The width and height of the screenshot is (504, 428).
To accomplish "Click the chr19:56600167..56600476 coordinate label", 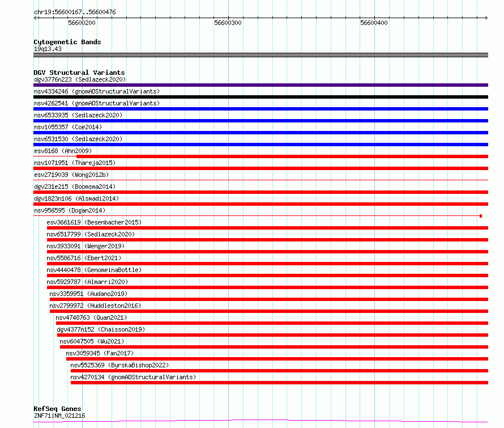I will coord(75,12).
